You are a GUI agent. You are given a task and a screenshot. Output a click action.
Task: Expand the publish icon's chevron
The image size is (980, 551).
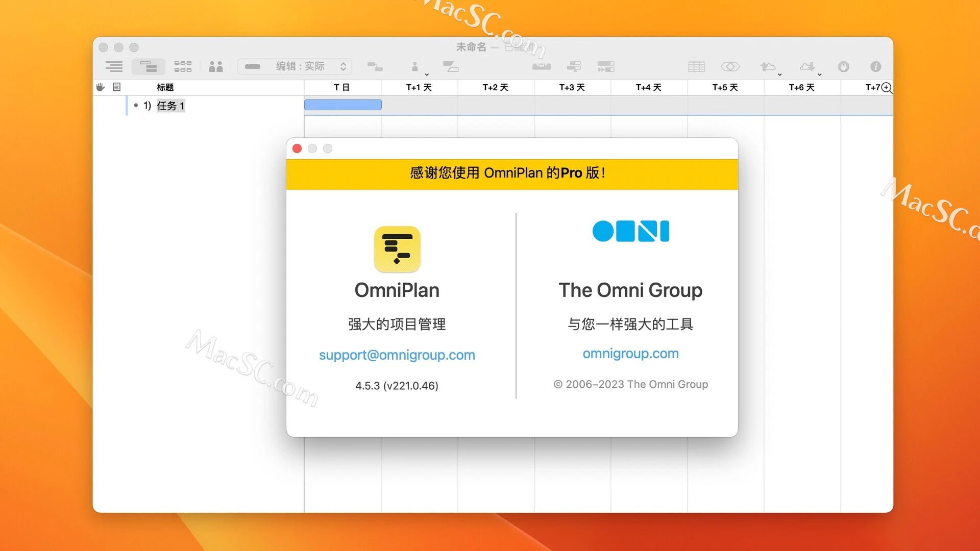(x=779, y=74)
